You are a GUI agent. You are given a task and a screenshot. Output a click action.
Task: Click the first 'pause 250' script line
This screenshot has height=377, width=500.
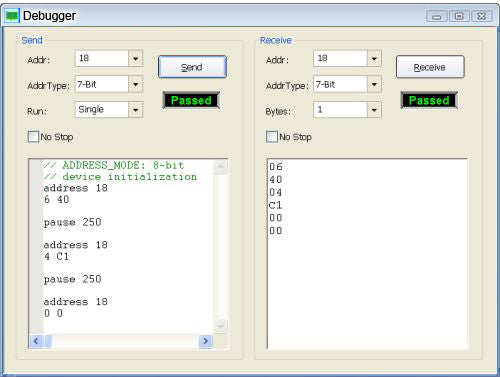tap(73, 222)
